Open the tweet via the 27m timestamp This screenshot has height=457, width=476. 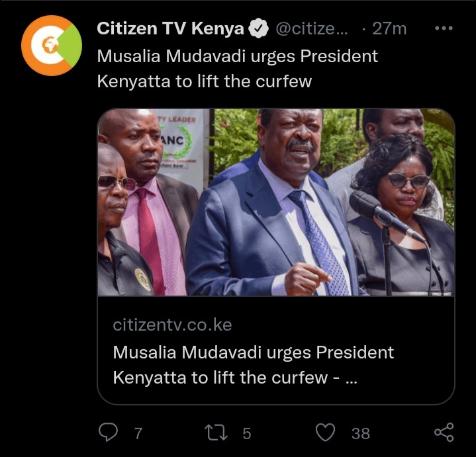(x=389, y=29)
